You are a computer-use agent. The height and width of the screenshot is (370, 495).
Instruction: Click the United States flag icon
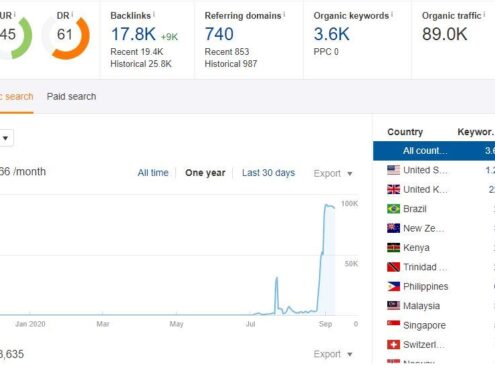click(393, 170)
